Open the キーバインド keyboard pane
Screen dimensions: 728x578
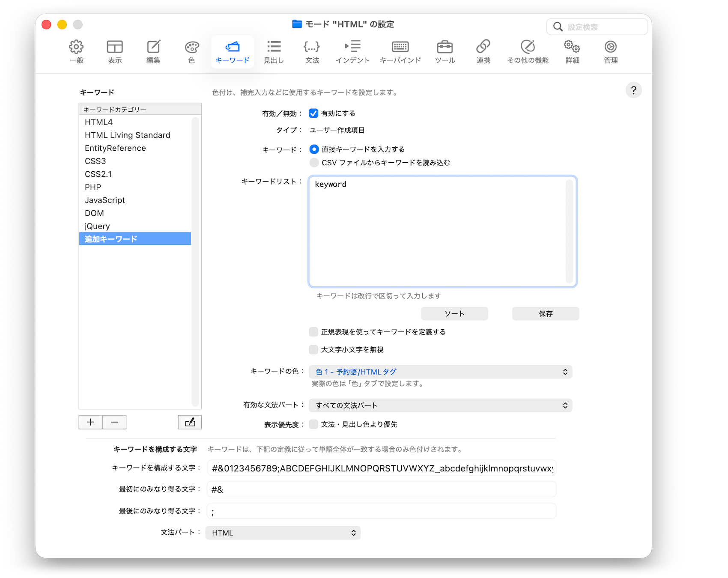tap(400, 51)
